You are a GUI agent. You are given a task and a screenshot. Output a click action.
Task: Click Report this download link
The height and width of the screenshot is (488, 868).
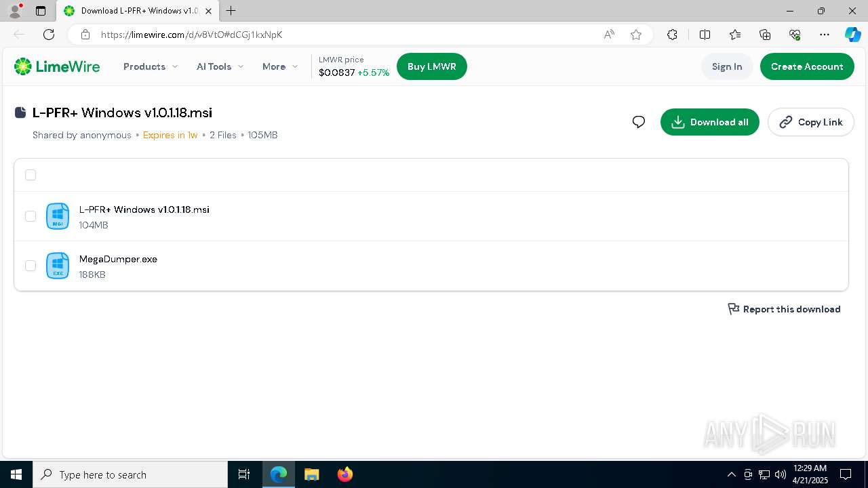[784, 309]
